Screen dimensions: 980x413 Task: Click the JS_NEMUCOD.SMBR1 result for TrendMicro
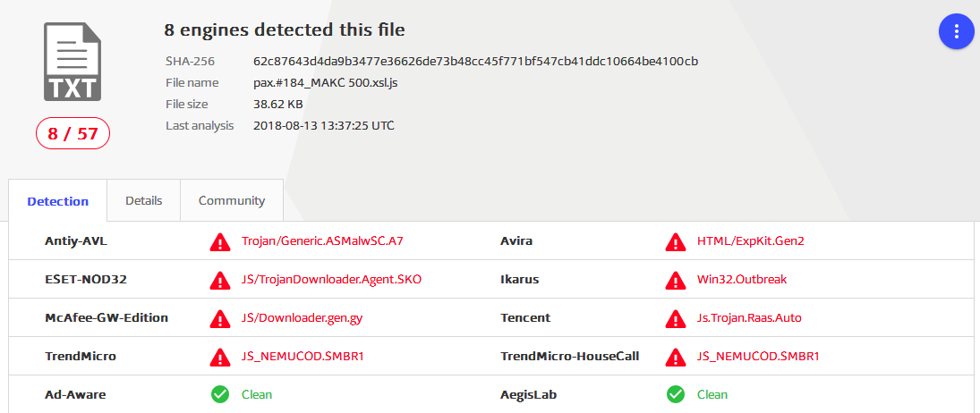pos(303,357)
